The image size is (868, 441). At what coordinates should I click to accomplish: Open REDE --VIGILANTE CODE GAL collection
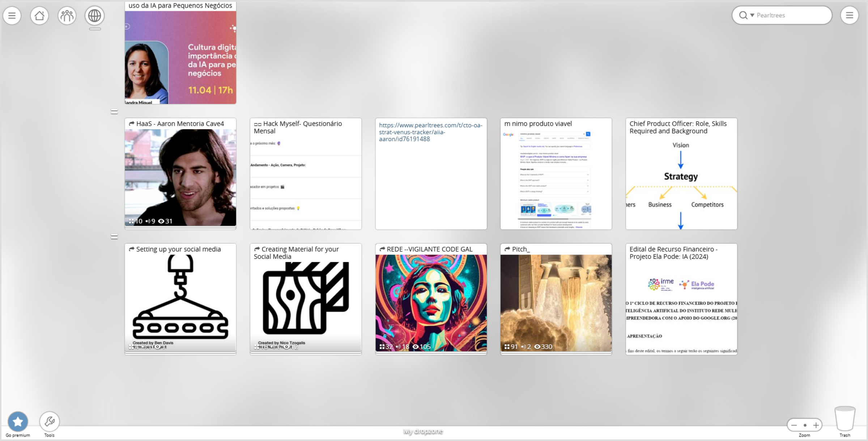tap(431, 299)
